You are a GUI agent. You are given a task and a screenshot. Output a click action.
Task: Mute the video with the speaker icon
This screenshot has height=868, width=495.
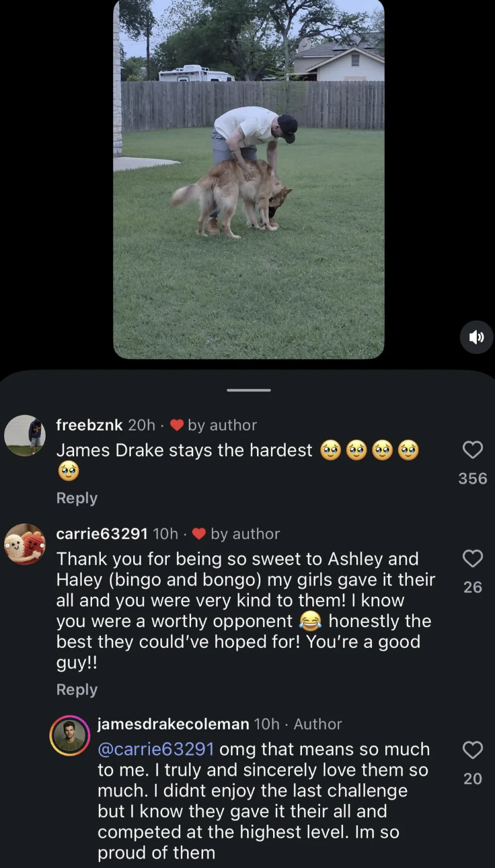477,337
